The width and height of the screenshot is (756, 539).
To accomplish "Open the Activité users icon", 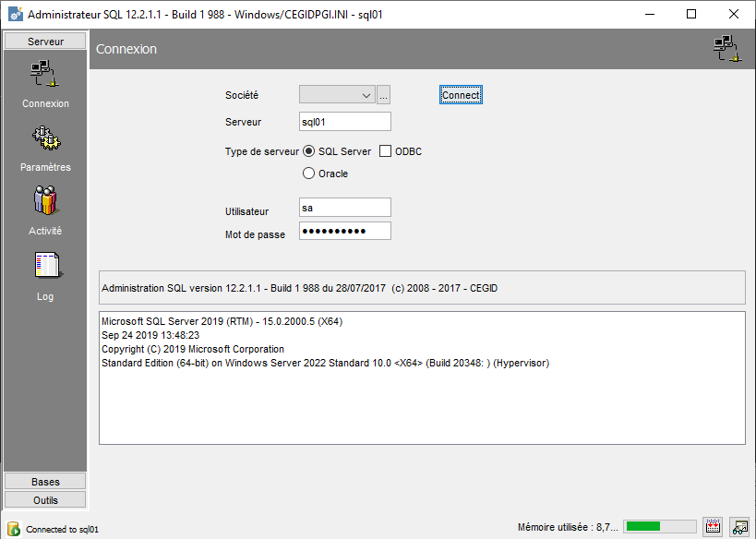I will (45, 202).
